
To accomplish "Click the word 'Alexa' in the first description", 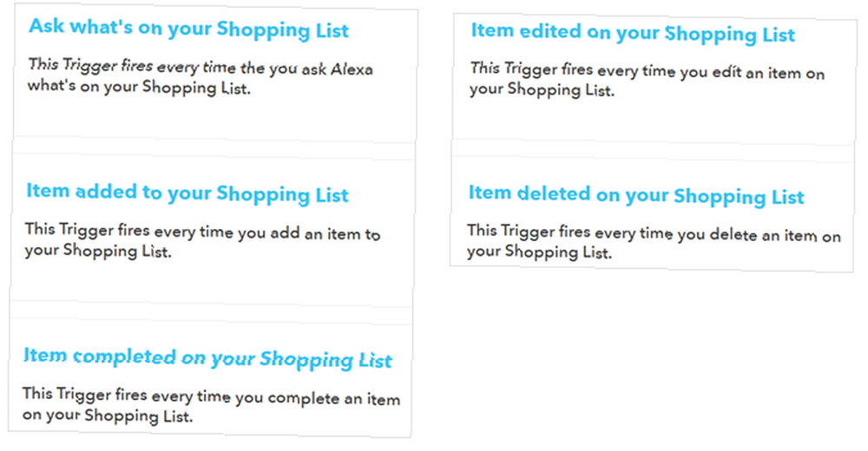I will tap(351, 69).
